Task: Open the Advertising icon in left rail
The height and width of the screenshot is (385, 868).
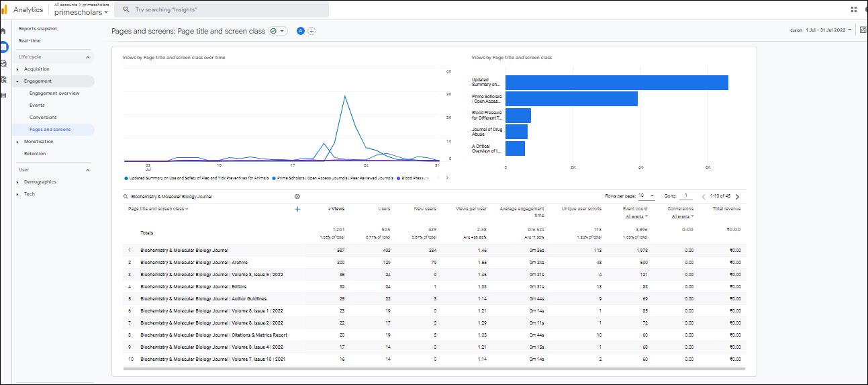Action: coord(3,79)
